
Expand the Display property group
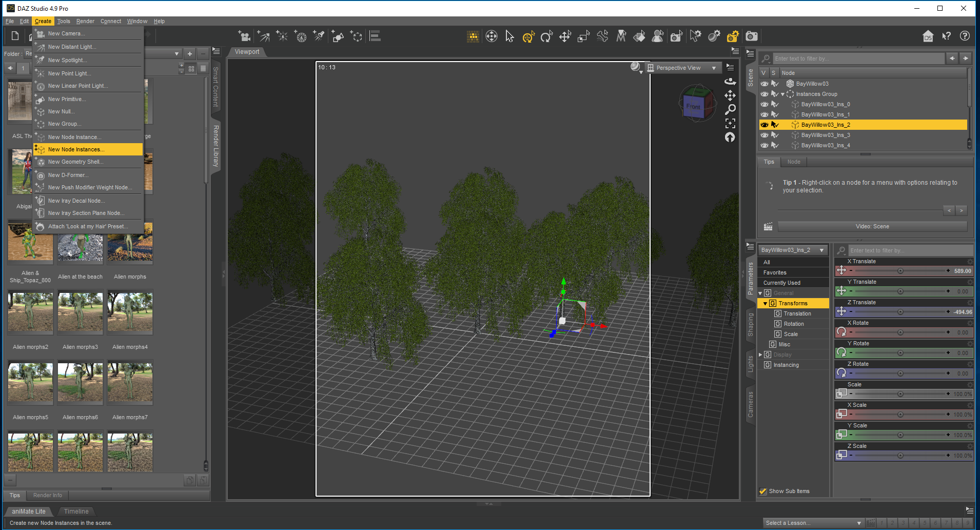[x=760, y=355]
